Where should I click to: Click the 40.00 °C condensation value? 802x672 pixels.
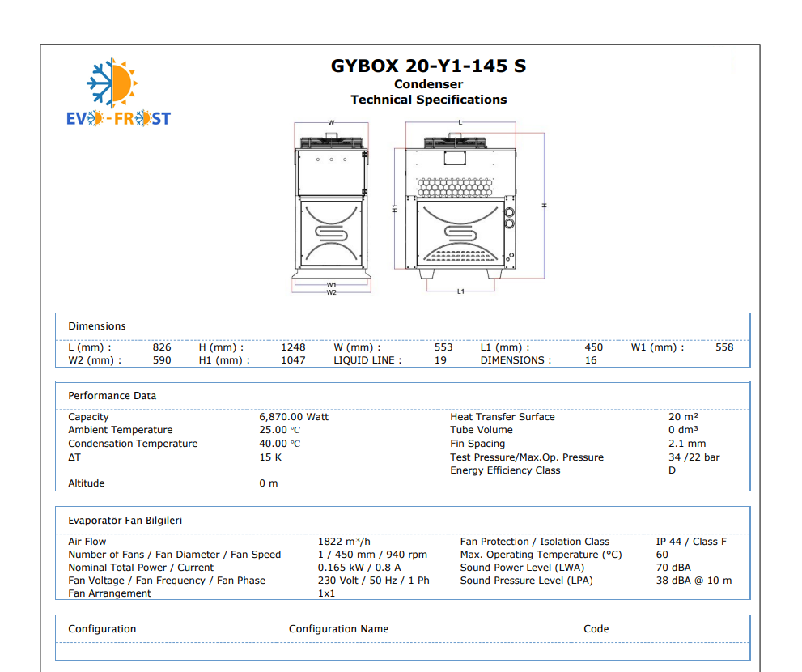click(x=280, y=444)
